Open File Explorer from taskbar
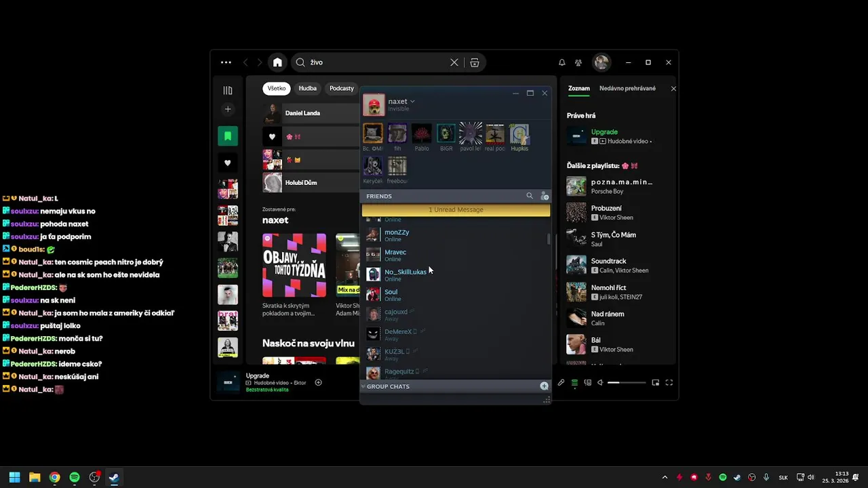The width and height of the screenshot is (868, 488). pos(35,477)
